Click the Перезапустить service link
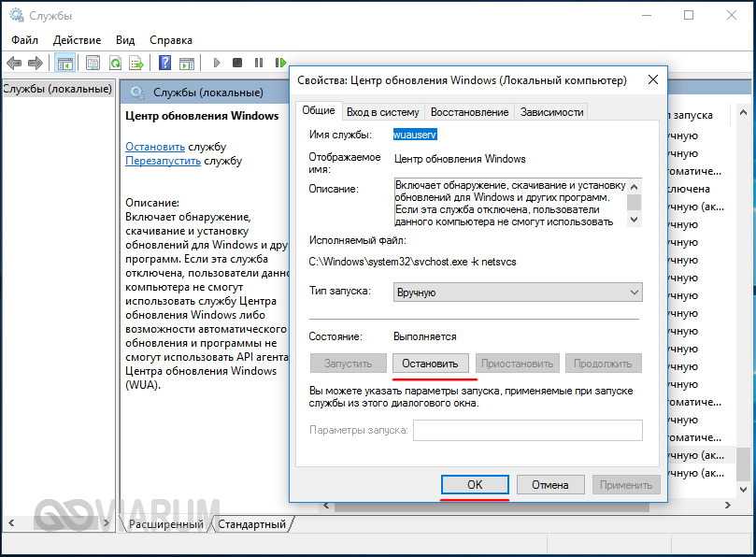The image size is (756, 557). point(163,161)
